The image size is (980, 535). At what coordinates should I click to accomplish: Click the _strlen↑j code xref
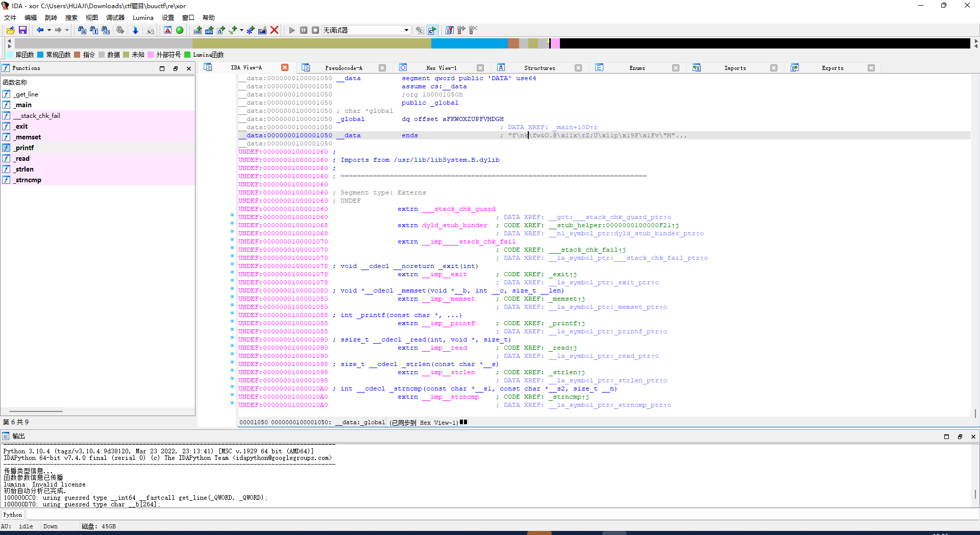[x=567, y=372]
